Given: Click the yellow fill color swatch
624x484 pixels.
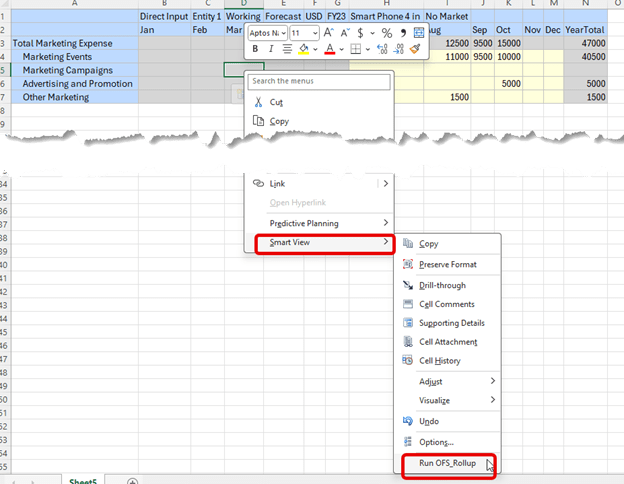Looking at the screenshot, I should point(303,49).
